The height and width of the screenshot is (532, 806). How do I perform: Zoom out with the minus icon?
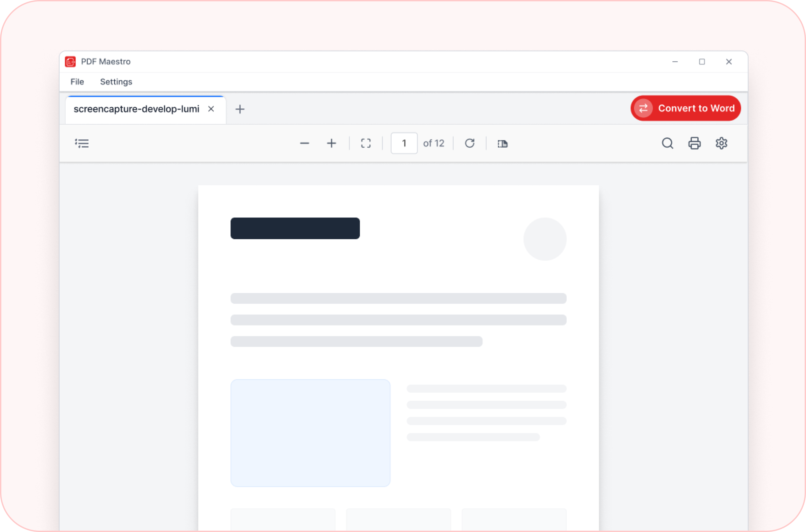(x=305, y=143)
